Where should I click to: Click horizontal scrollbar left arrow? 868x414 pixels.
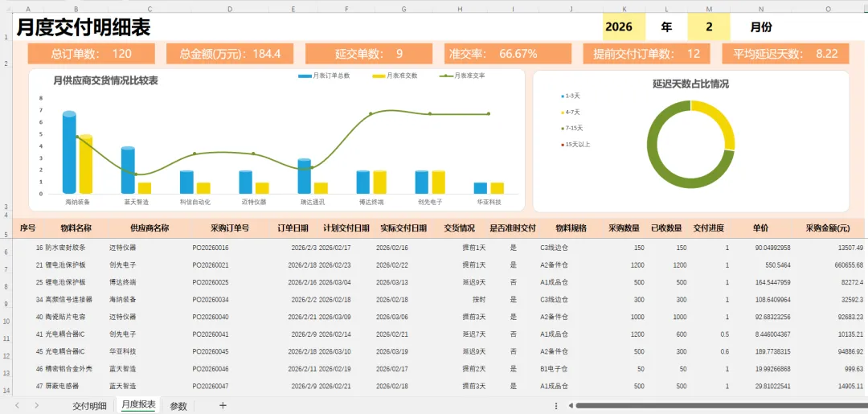(570, 406)
